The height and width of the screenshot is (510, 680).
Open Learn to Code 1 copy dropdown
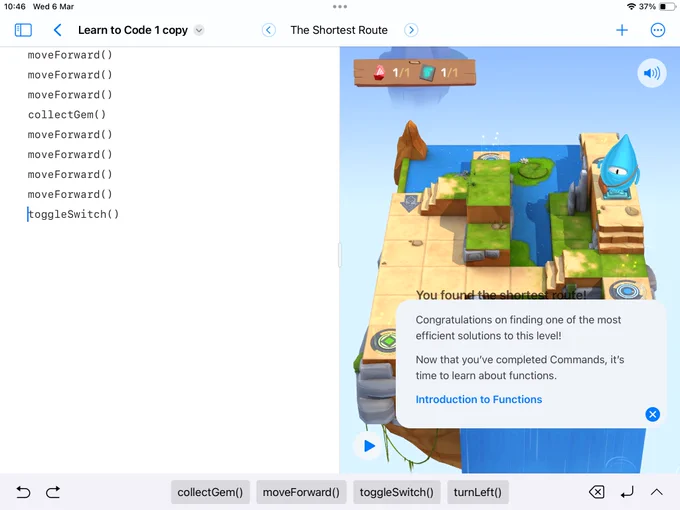click(199, 30)
